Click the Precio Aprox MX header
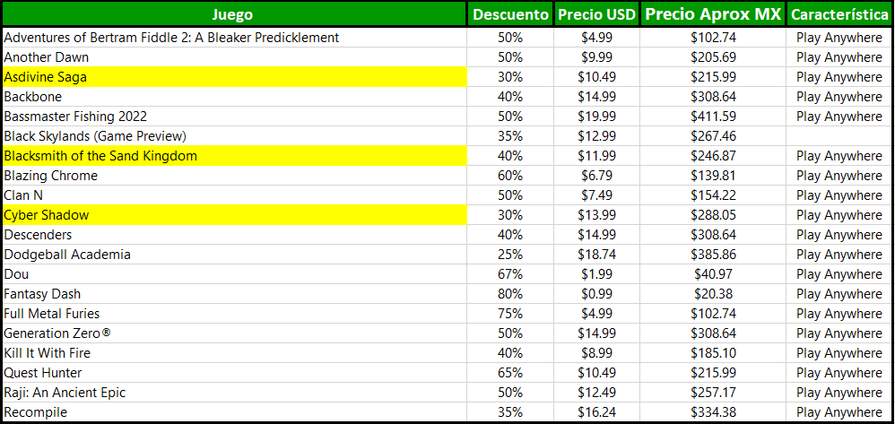 [712, 14]
